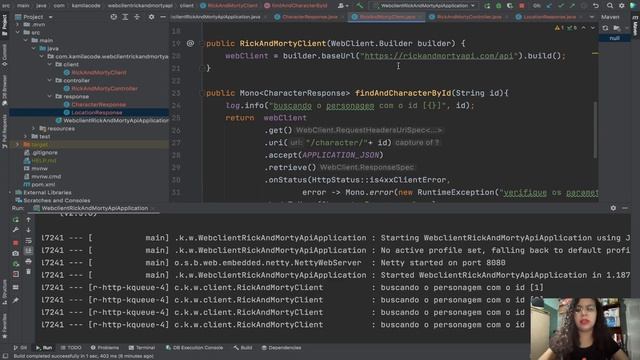Clear all console output with trash icon
Screen dimensions: 640x360
tap(28, 272)
